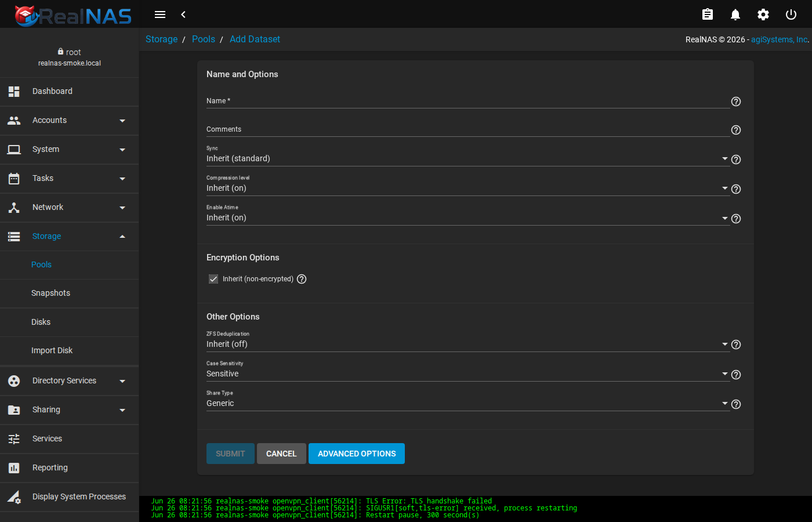Click the Network topology icon
This screenshot has height=522, width=812.
pos(14,207)
